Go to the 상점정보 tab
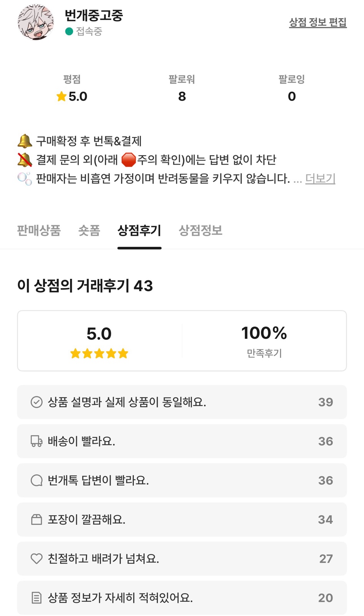The image size is (364, 616). [200, 231]
